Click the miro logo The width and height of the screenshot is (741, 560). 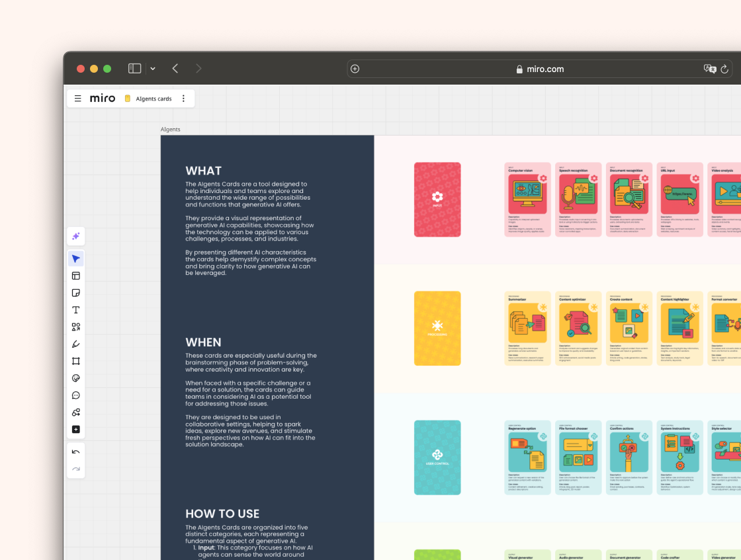pyautogui.click(x=103, y=99)
